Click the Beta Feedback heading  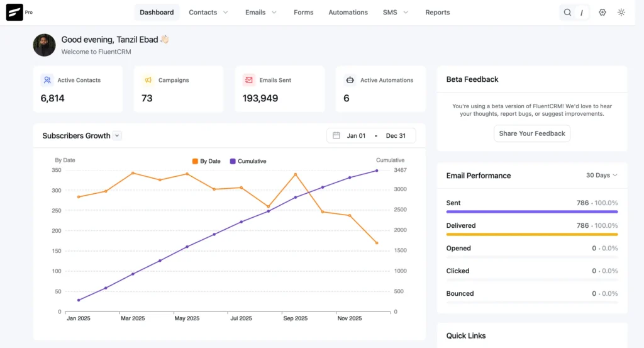pos(472,79)
